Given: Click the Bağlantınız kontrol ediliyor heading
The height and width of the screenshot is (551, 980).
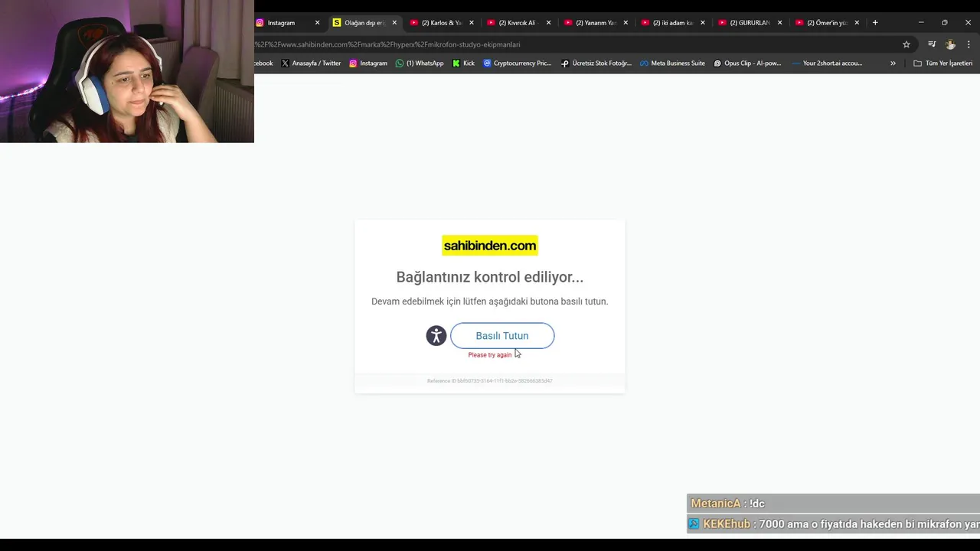Looking at the screenshot, I should [x=490, y=277].
